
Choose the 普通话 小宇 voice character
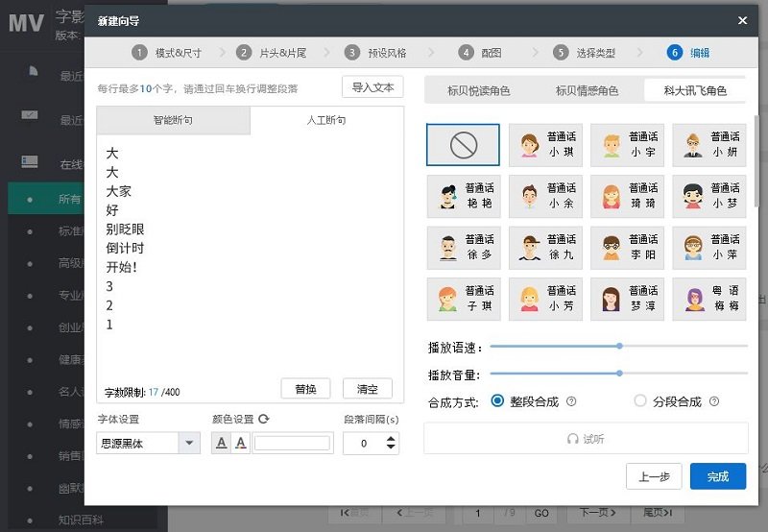point(627,144)
